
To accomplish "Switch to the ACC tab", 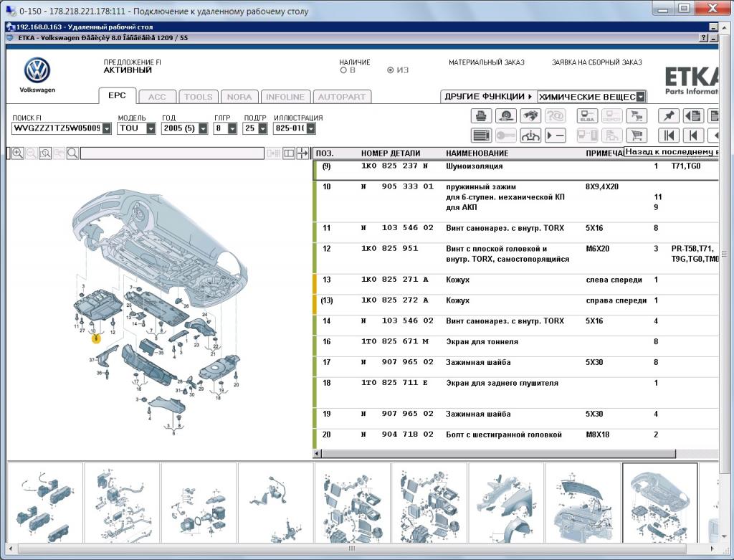I will [157, 97].
